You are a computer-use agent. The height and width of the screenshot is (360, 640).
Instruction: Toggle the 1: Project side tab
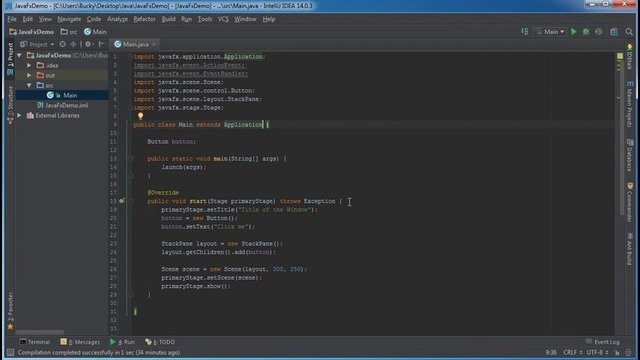10,59
